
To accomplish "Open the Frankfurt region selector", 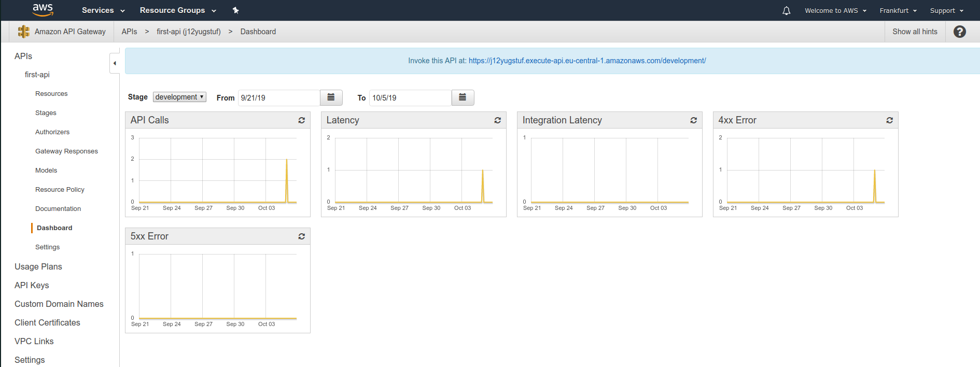I will [x=898, y=10].
